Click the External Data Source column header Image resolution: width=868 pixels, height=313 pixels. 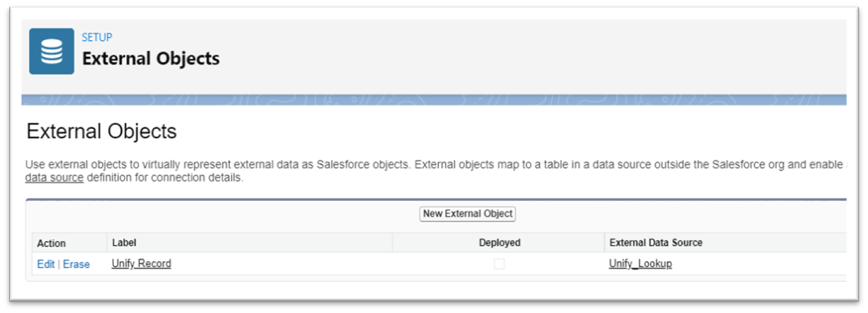click(x=656, y=243)
